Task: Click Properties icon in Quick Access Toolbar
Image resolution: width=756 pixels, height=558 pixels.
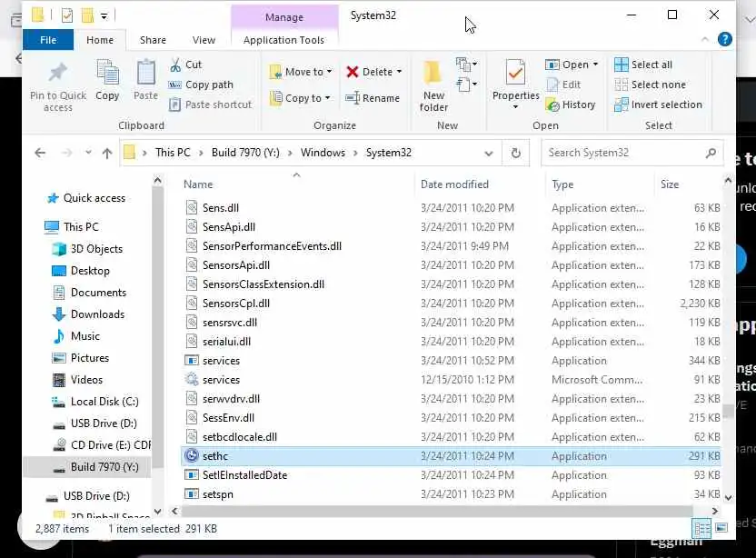Action: point(67,15)
